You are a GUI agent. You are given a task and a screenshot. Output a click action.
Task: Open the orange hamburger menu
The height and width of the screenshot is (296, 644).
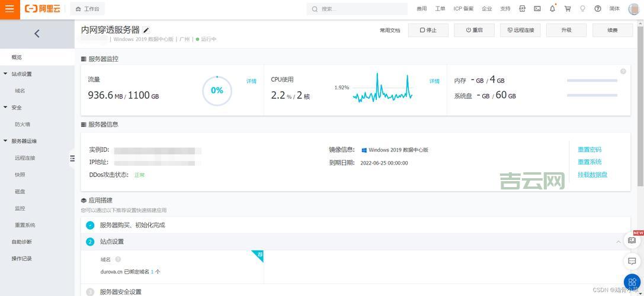pyautogui.click(x=9, y=9)
